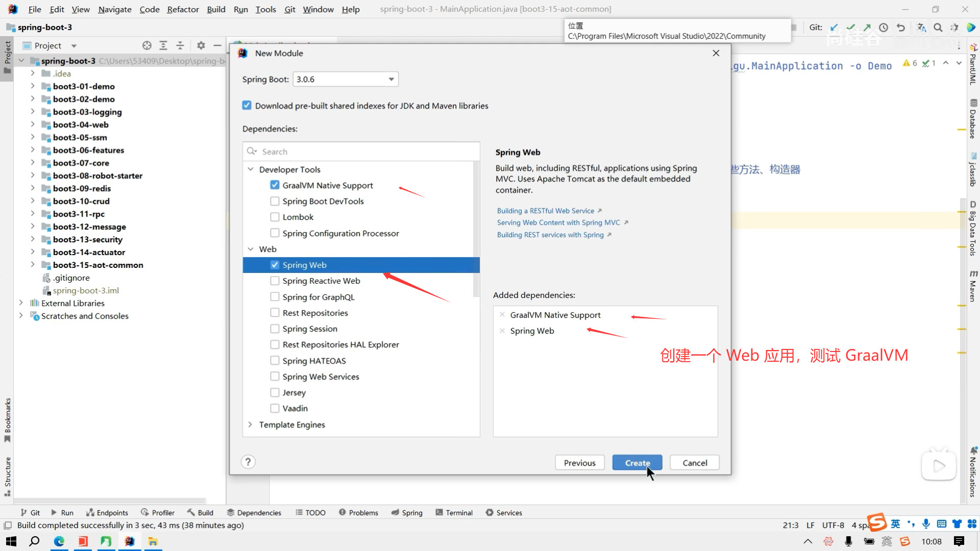Collapse all in the Project panel toolbar
Screen dimensions: 980x551
[x=180, y=45]
